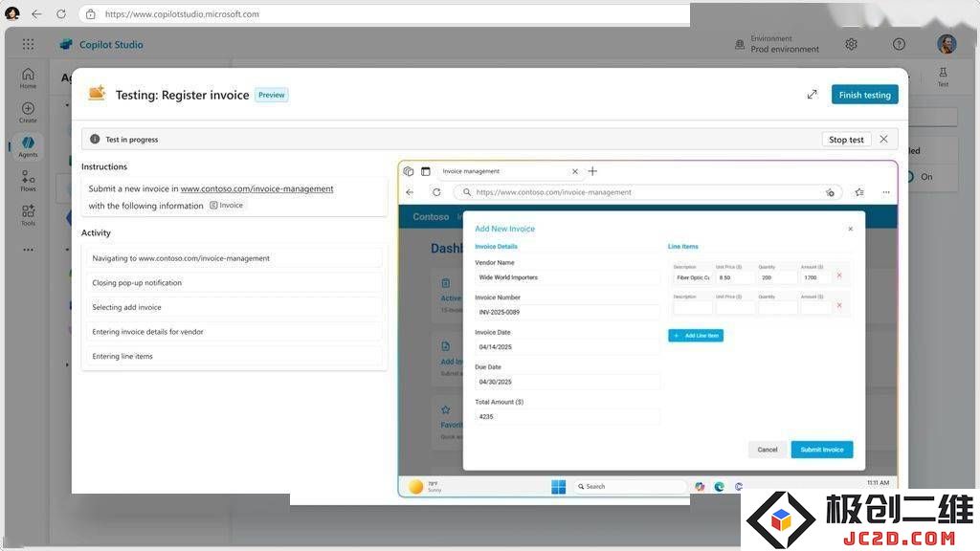Select 'Closing pop-up notification' activity step

(x=234, y=283)
